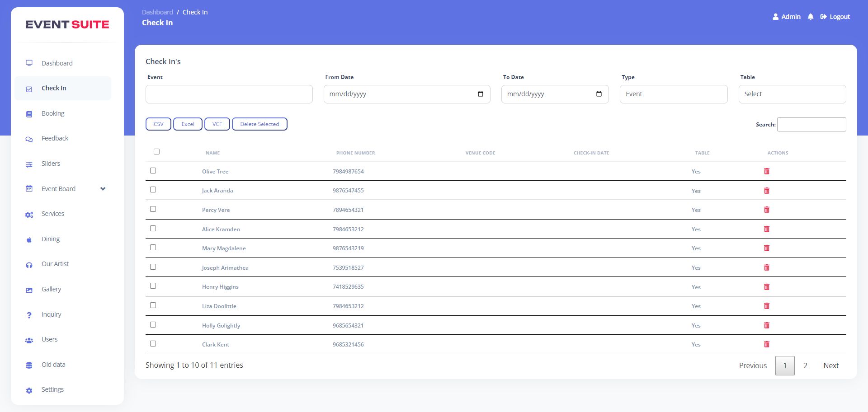Delete Olive Tree's check-in with trash icon

[x=766, y=171]
